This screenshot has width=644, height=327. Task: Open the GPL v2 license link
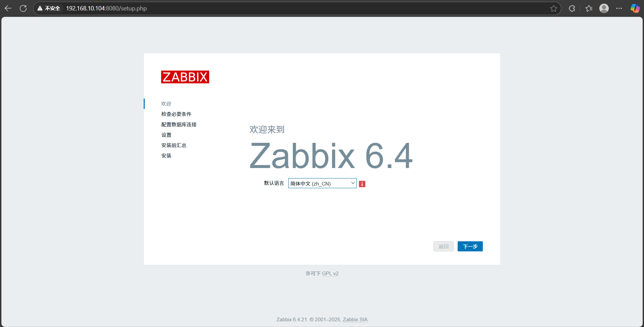point(330,274)
